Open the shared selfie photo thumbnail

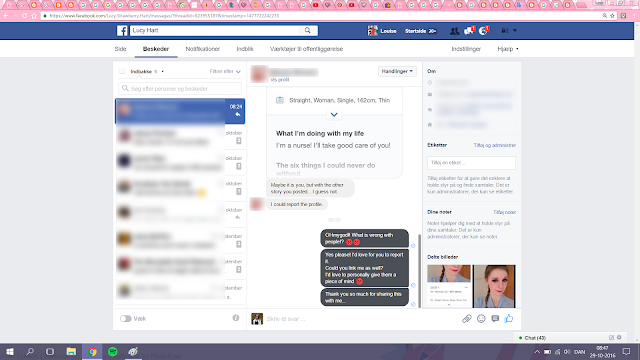coord(494,286)
